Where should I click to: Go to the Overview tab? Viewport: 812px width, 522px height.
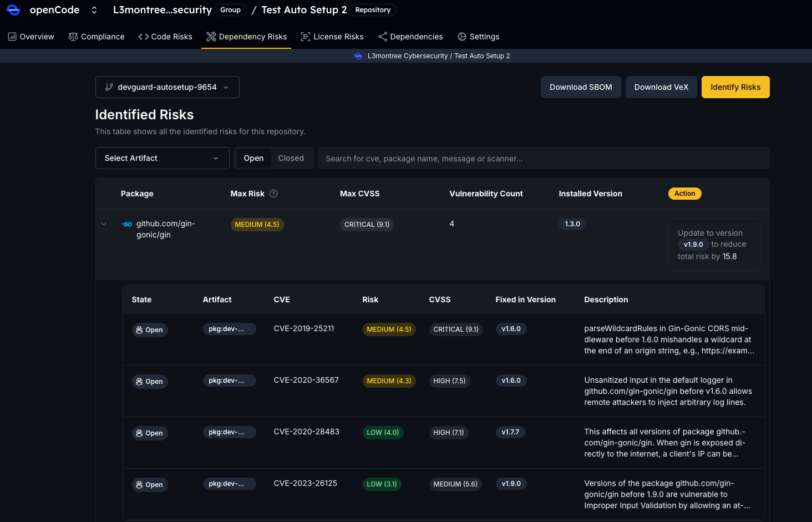click(31, 37)
